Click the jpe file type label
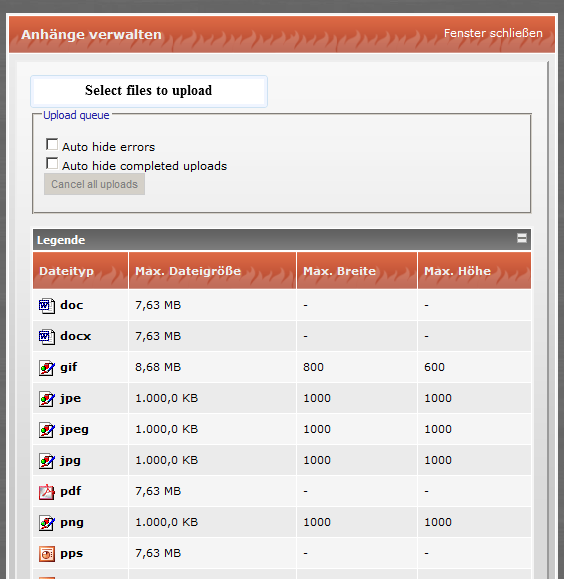The height and width of the screenshot is (579, 564). (x=71, y=399)
